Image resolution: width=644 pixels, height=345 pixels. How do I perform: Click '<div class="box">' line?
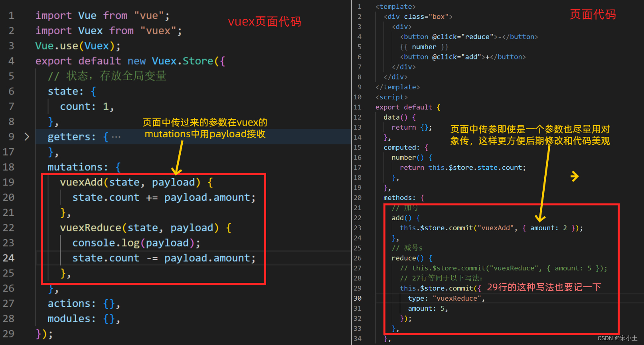(x=418, y=17)
